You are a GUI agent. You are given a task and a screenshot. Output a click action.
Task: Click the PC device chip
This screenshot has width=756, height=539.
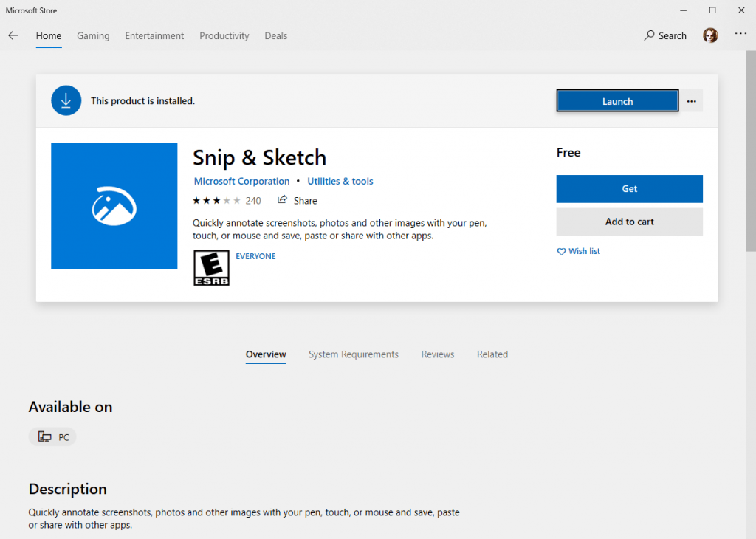click(52, 437)
